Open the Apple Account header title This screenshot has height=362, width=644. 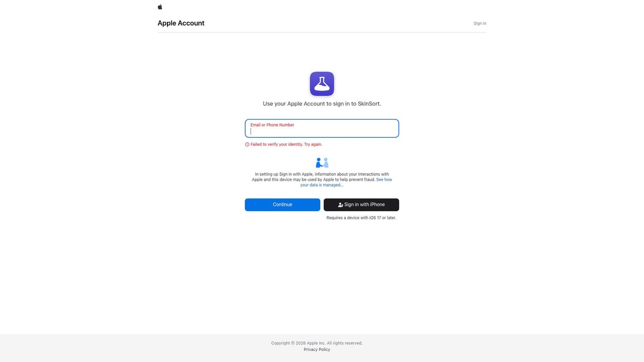181,23
